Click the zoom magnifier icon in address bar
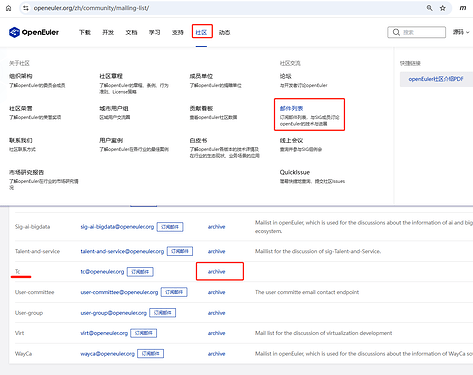Image resolution: width=473 pixels, height=375 pixels. pyautogui.click(x=429, y=8)
